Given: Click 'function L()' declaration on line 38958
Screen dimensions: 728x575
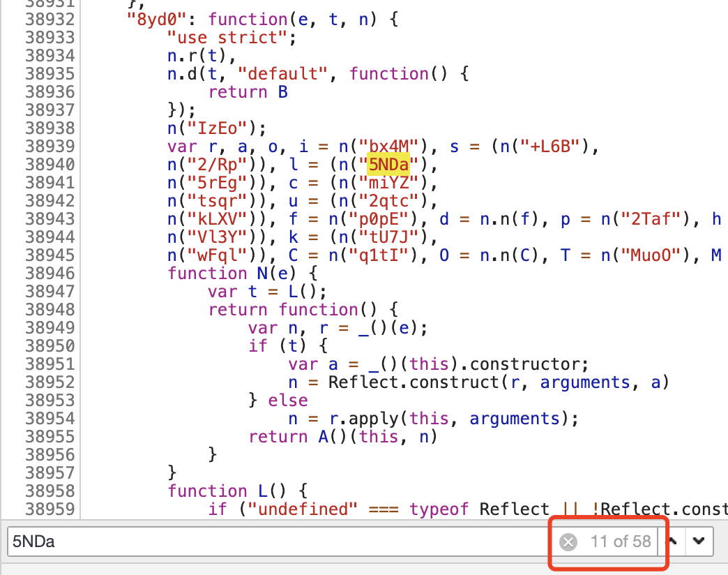Looking at the screenshot, I should coord(227,491).
